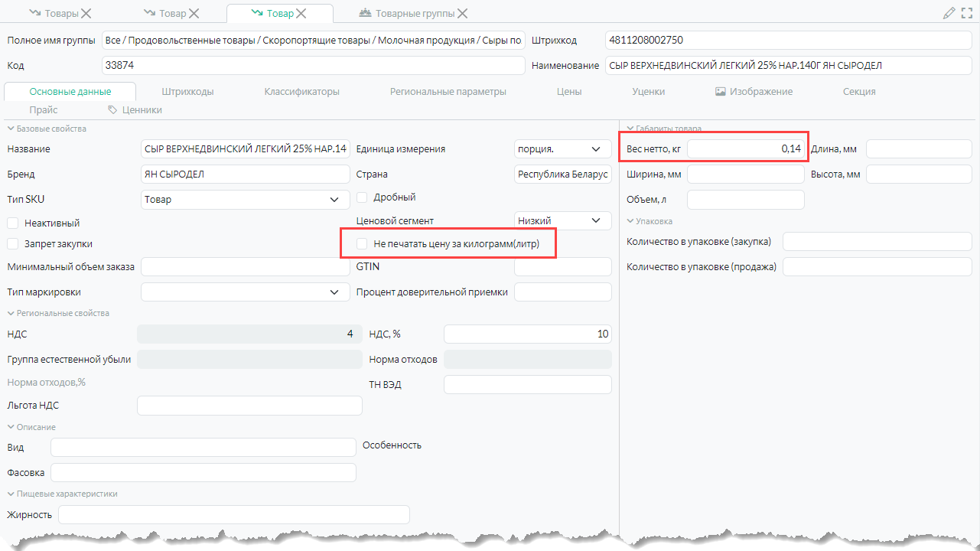Open the Ценовой сегмент dropdown

click(596, 221)
